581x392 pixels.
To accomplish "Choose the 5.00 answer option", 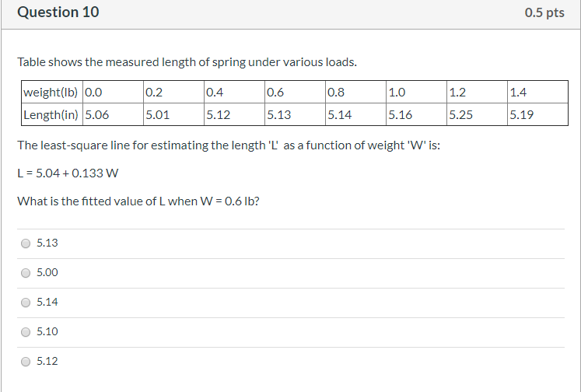I will (x=26, y=273).
